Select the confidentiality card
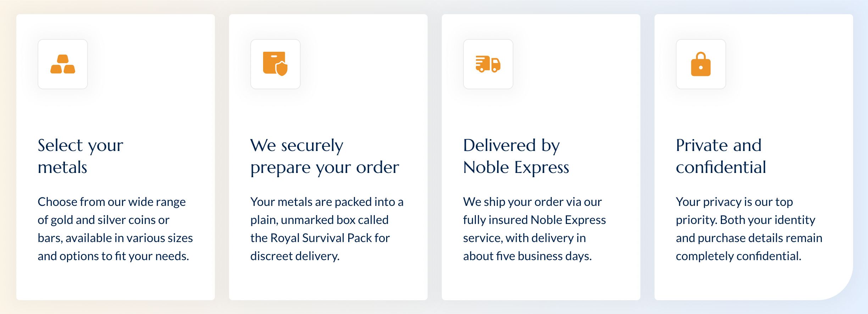This screenshot has width=868, height=314. click(x=754, y=157)
